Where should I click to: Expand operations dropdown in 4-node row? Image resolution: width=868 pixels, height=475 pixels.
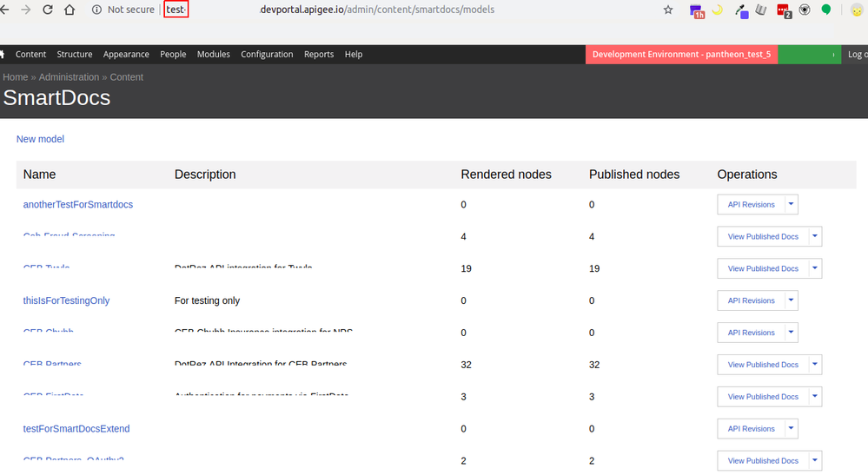click(815, 237)
